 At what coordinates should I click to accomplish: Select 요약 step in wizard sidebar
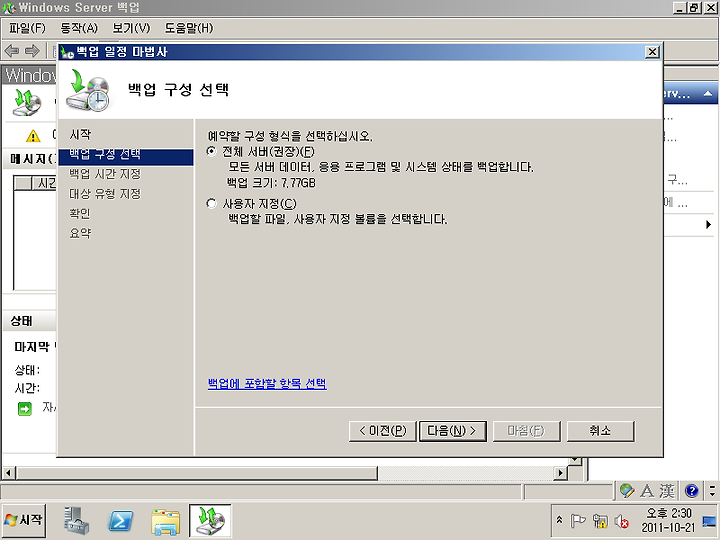(x=80, y=233)
